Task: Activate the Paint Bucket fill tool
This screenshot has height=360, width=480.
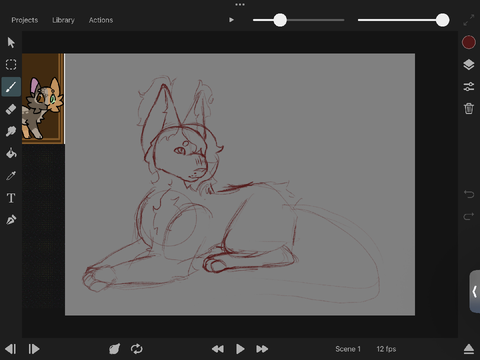Action: coord(11,153)
